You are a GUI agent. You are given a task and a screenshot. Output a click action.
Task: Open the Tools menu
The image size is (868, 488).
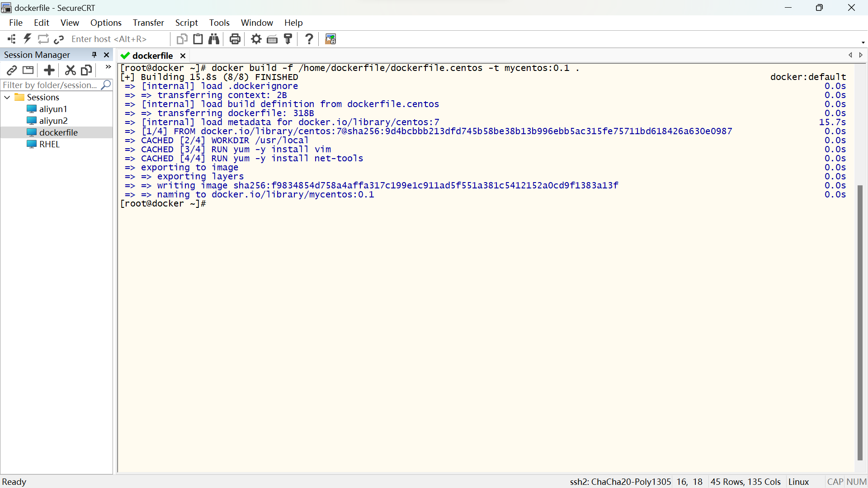point(219,23)
